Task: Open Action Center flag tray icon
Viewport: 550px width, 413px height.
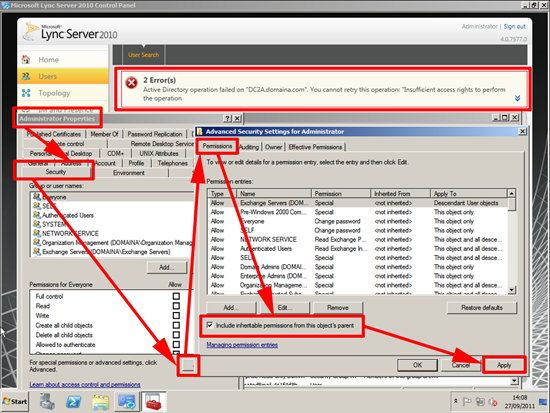Action: tap(467, 401)
